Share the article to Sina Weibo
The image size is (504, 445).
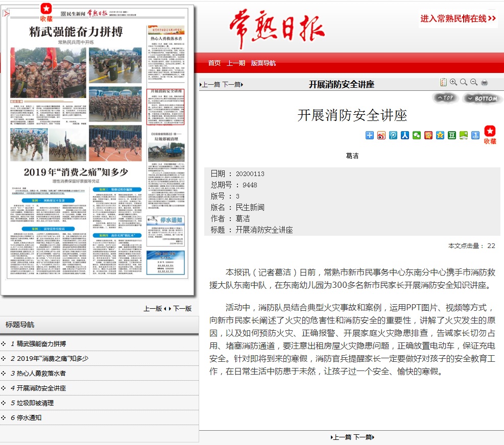[381, 135]
